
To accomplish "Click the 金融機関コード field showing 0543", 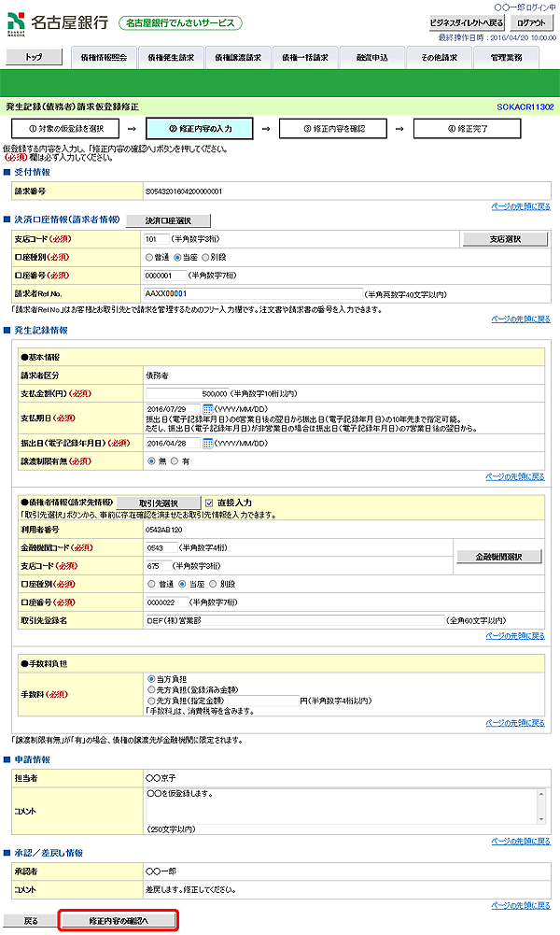I will click(x=161, y=547).
